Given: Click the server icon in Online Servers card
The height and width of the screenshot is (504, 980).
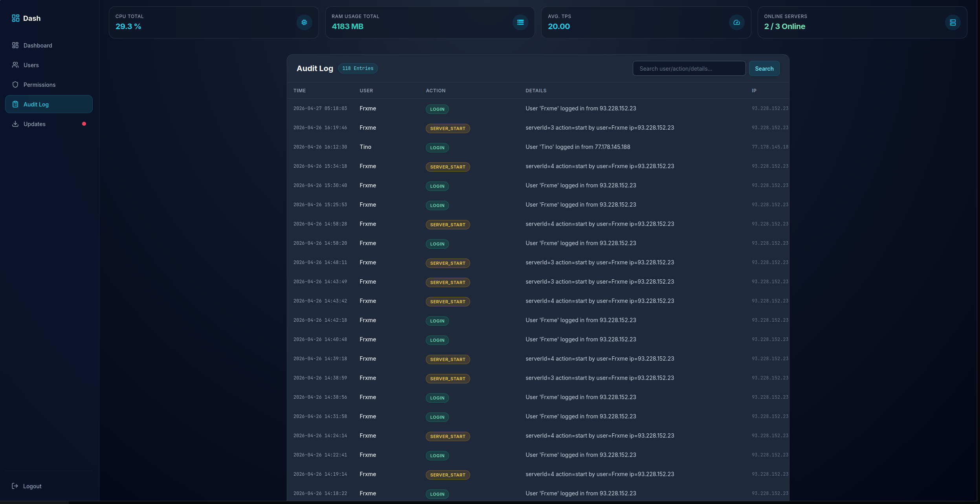Looking at the screenshot, I should click(x=953, y=22).
